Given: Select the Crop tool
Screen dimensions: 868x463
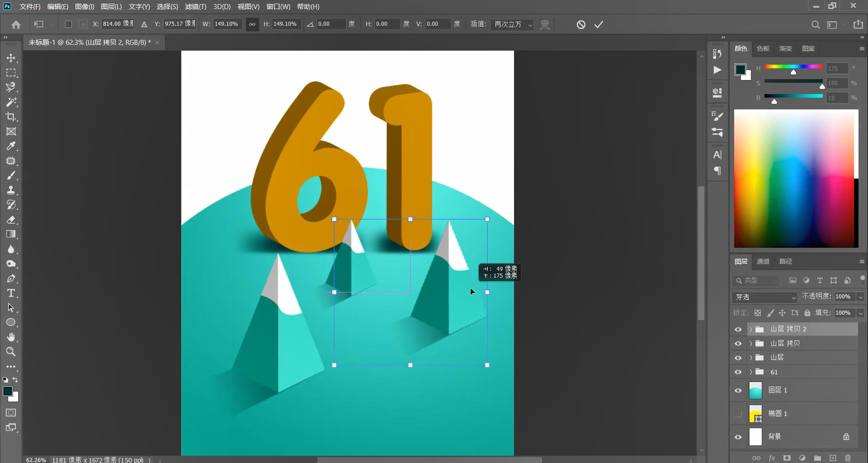Looking at the screenshot, I should [11, 117].
